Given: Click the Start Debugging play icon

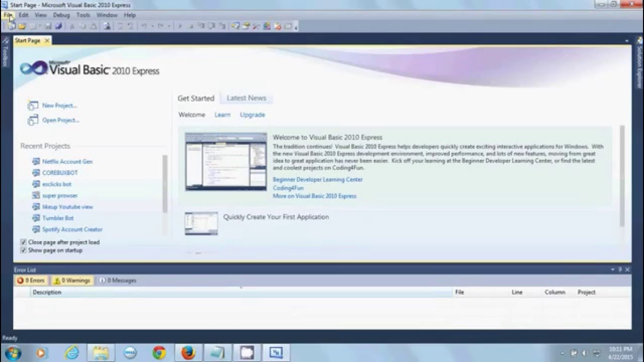Looking at the screenshot, I should tap(180, 26).
